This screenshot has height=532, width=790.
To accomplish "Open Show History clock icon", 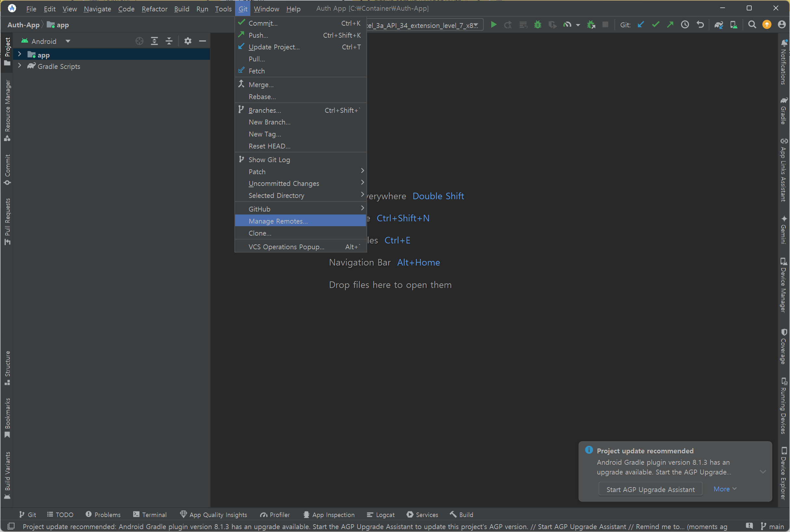I will [x=685, y=25].
